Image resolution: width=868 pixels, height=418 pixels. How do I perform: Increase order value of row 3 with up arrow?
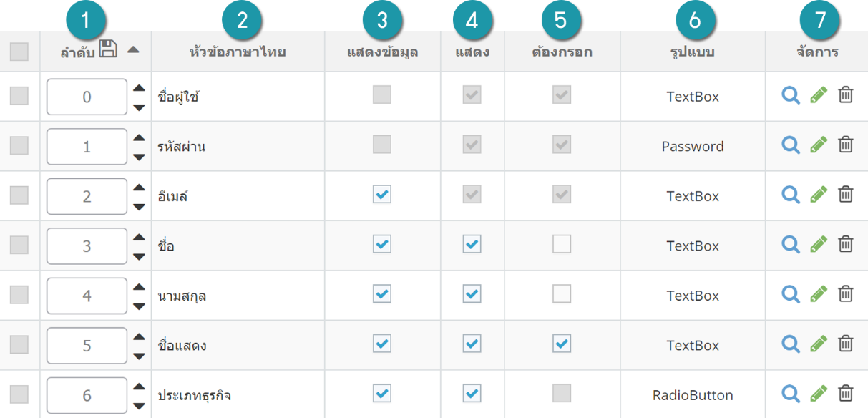(x=139, y=237)
